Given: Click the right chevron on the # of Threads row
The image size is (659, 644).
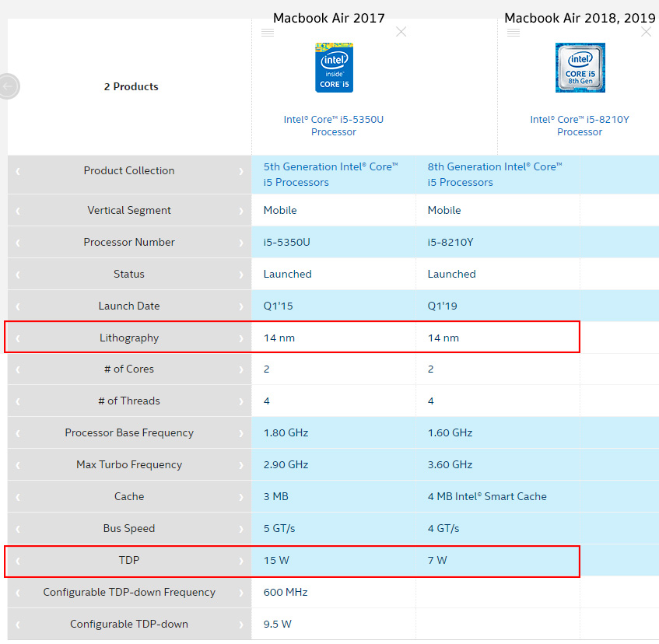Looking at the screenshot, I should 241,401.
